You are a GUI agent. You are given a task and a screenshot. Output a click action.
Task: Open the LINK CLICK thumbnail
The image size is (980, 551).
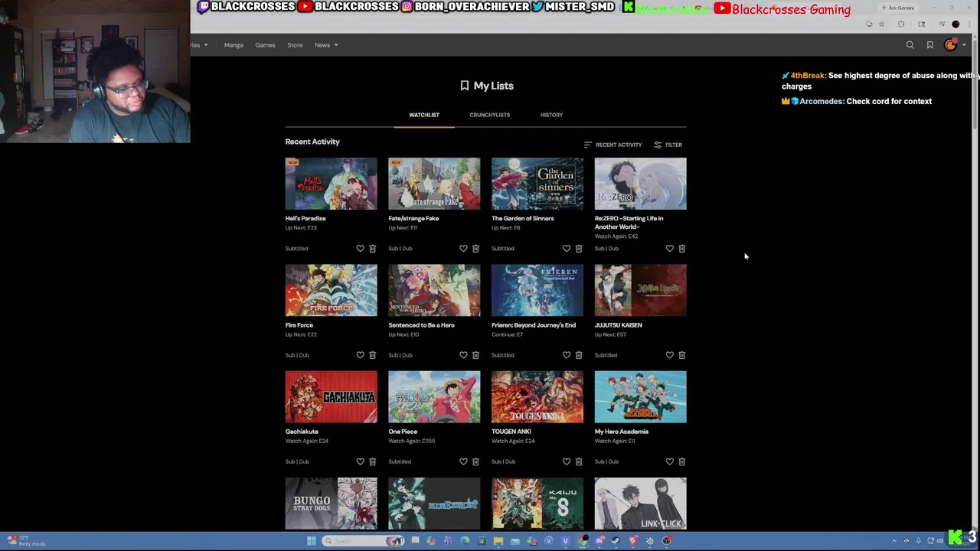641,504
